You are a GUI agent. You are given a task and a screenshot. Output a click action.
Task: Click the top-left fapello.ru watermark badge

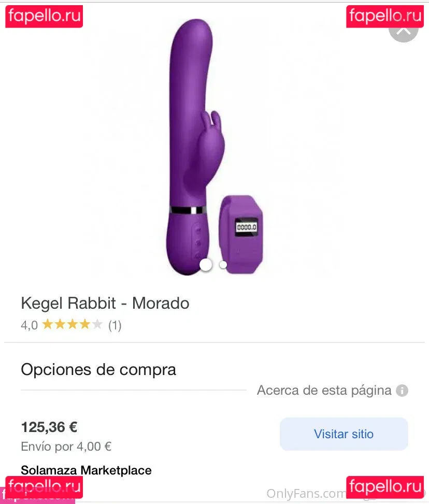[x=44, y=16]
